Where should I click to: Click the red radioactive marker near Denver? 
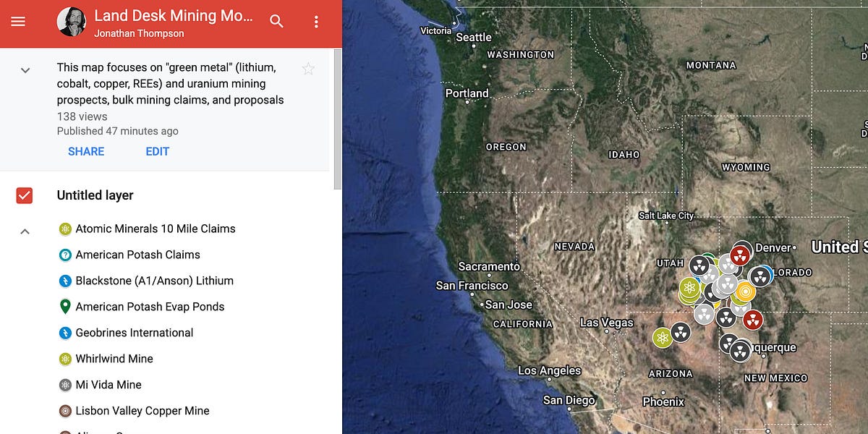(741, 255)
